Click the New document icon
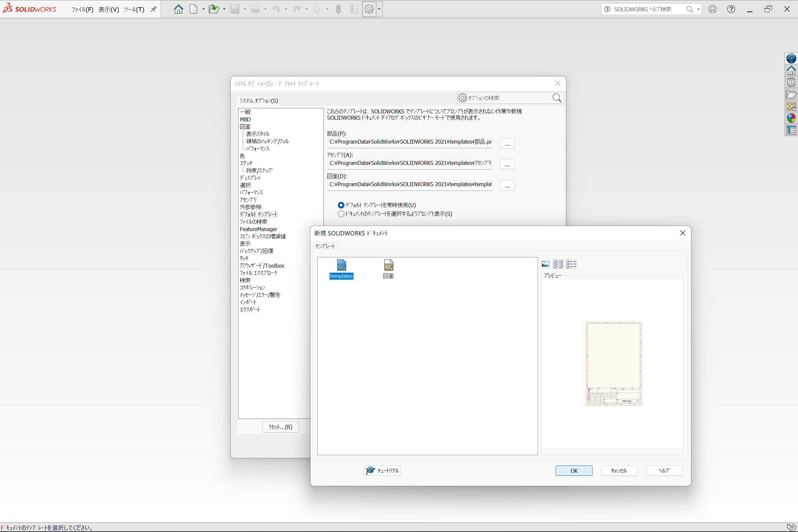The height and width of the screenshot is (532, 798). click(194, 9)
